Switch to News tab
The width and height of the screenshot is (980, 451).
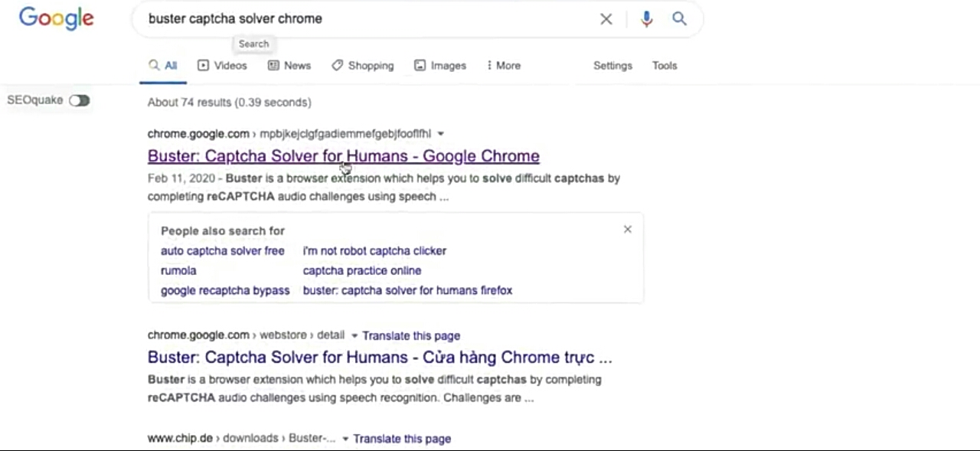289,66
